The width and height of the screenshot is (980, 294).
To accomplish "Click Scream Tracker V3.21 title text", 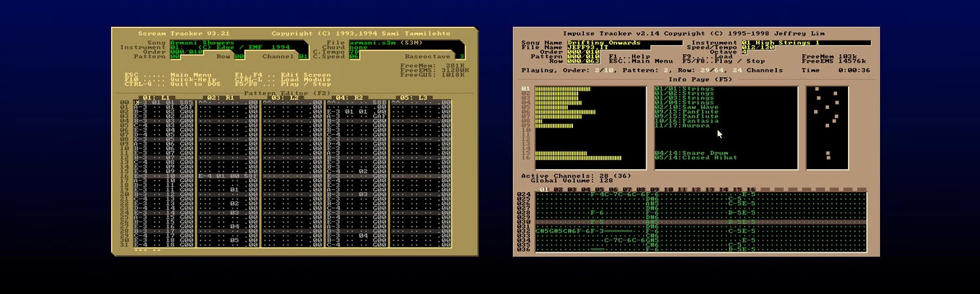I will click(184, 33).
